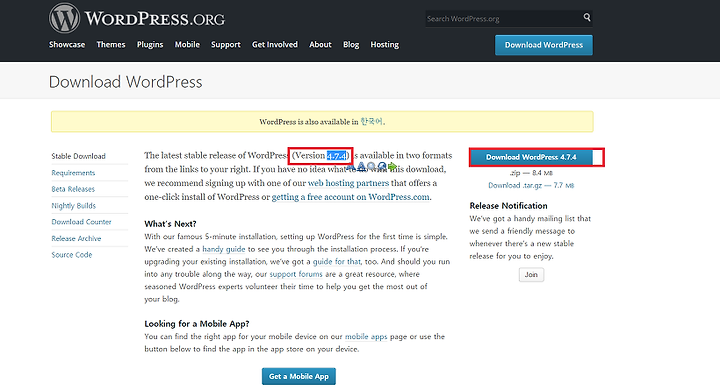Screen dimensions: 720x390
Task: Open Source Code sidebar link
Action: 72,254
